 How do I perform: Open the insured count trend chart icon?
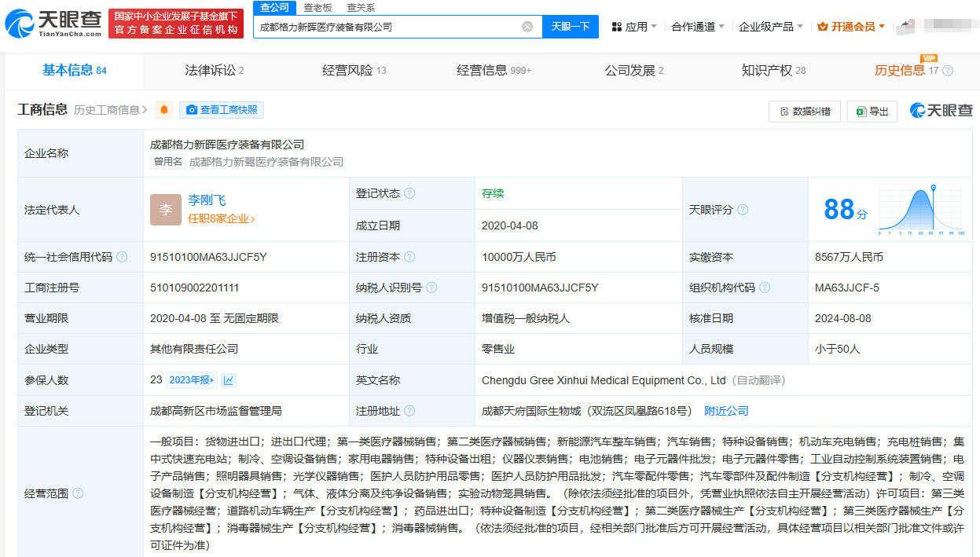(229, 380)
